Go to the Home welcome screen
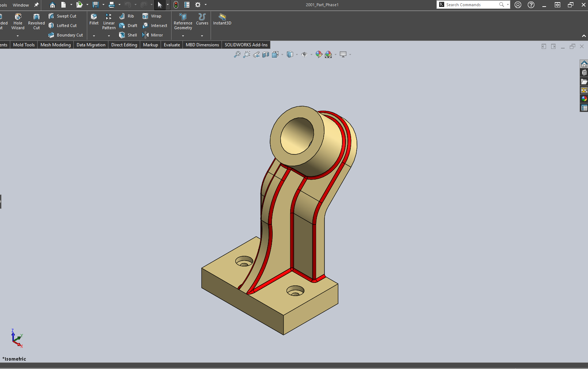This screenshot has height=369, width=588. (x=53, y=5)
